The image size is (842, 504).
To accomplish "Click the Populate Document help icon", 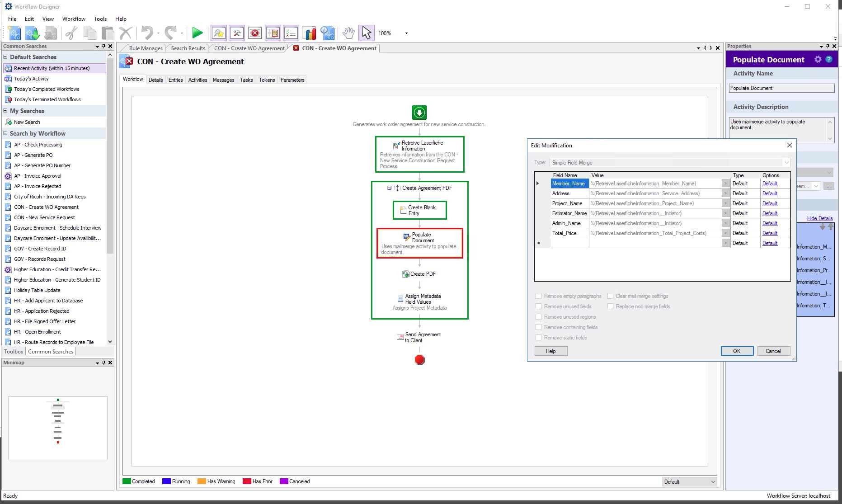I will pyautogui.click(x=829, y=60).
